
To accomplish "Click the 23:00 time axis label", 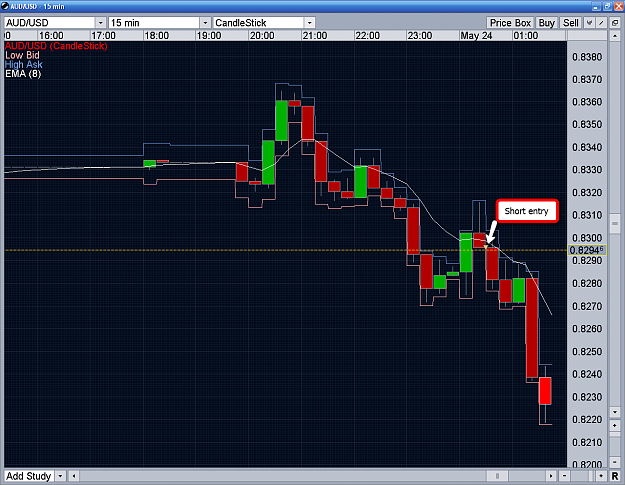I will [x=420, y=35].
